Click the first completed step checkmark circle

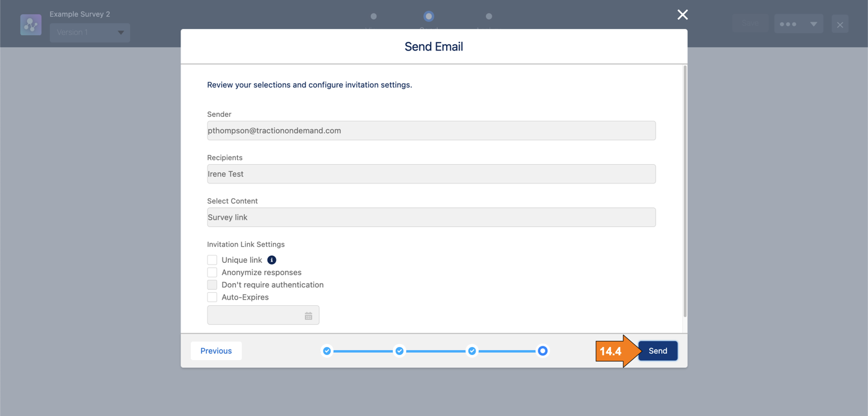tap(327, 351)
